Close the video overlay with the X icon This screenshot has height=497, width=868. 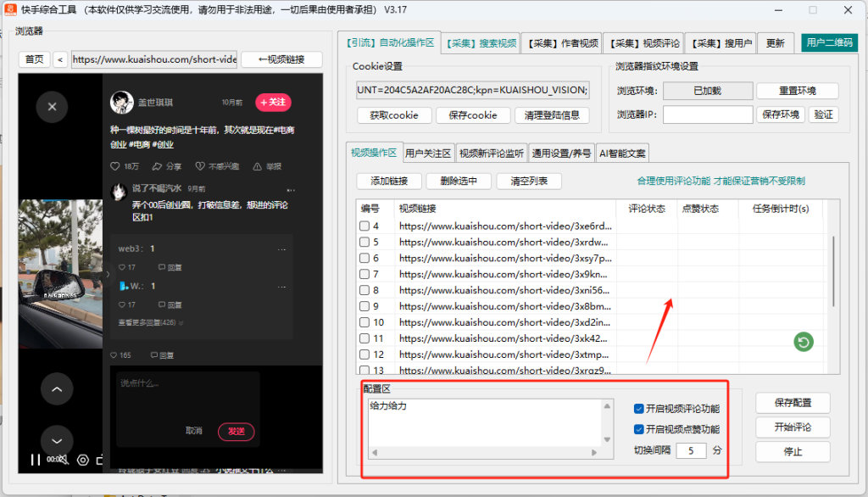tap(52, 107)
